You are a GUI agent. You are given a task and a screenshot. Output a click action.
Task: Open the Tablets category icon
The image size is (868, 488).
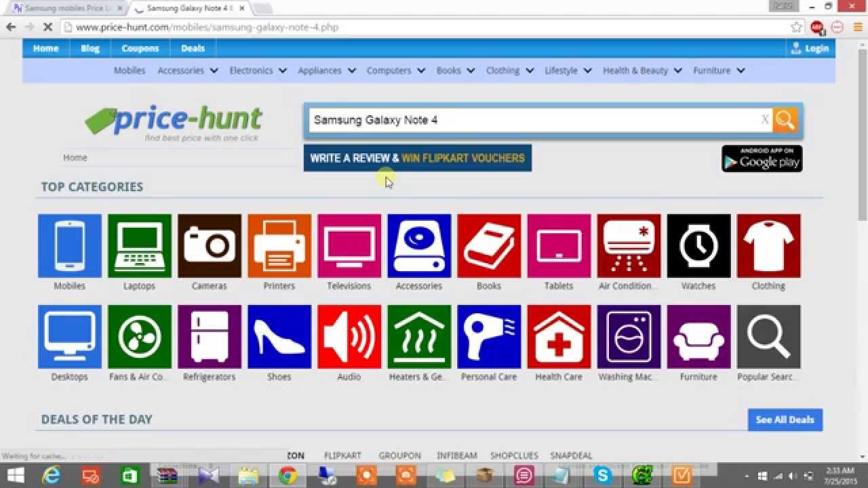click(559, 246)
